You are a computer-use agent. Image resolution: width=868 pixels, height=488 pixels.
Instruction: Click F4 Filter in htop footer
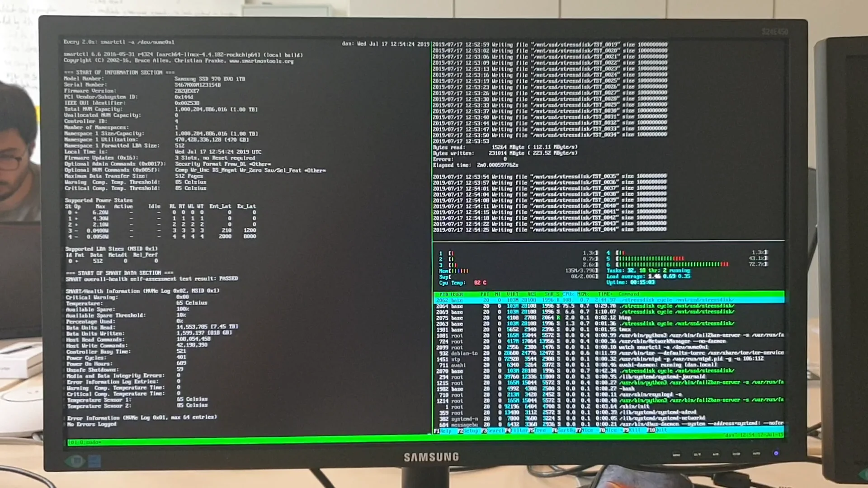(x=519, y=431)
